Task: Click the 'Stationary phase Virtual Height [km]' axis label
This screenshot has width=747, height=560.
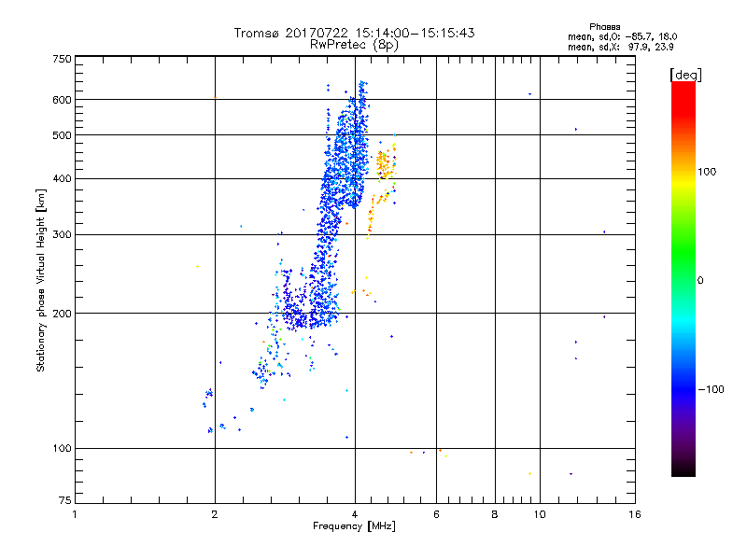Action: point(41,280)
